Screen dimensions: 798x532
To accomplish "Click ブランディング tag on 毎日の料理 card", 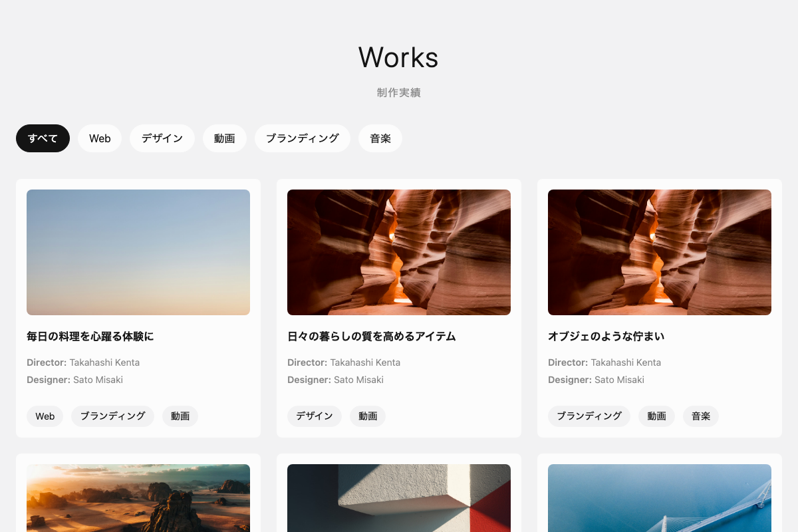I will click(x=113, y=416).
